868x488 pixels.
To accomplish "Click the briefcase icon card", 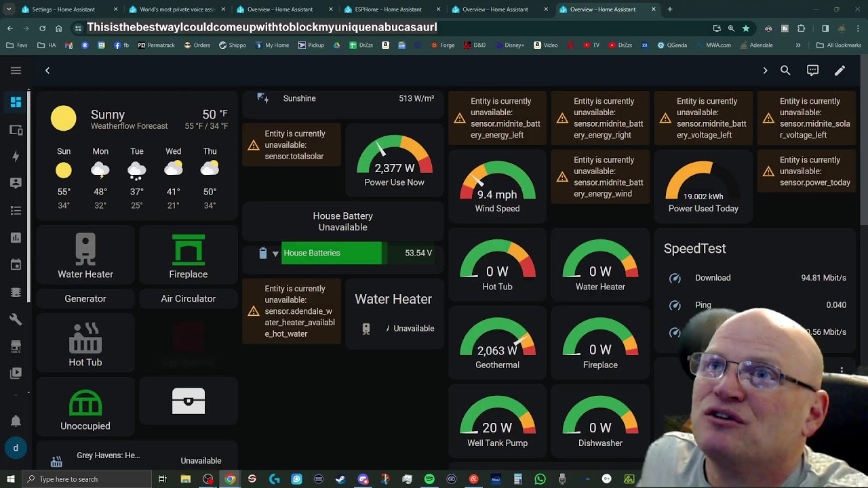I will pyautogui.click(x=189, y=401).
